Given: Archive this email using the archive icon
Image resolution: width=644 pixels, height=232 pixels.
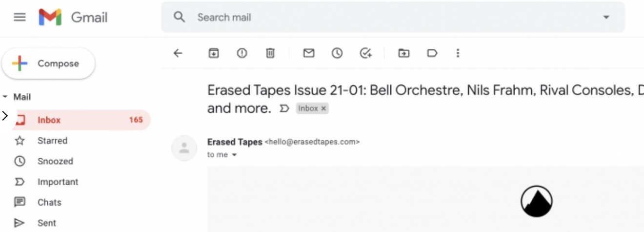Looking at the screenshot, I should click(x=214, y=53).
